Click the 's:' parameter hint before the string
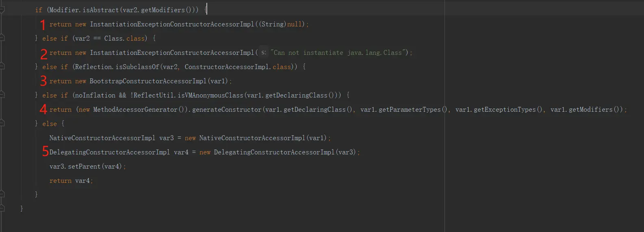This screenshot has width=644, height=232. pos(263,52)
